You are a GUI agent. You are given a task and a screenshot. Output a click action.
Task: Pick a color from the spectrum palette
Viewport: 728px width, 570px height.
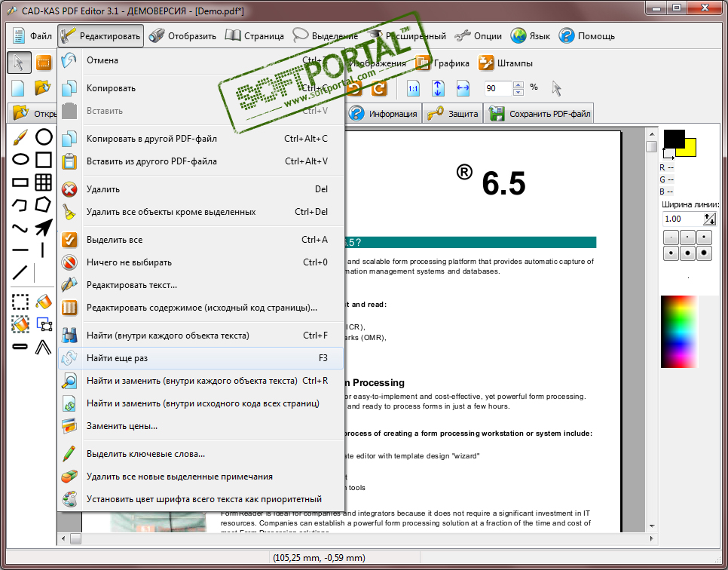pos(679,332)
